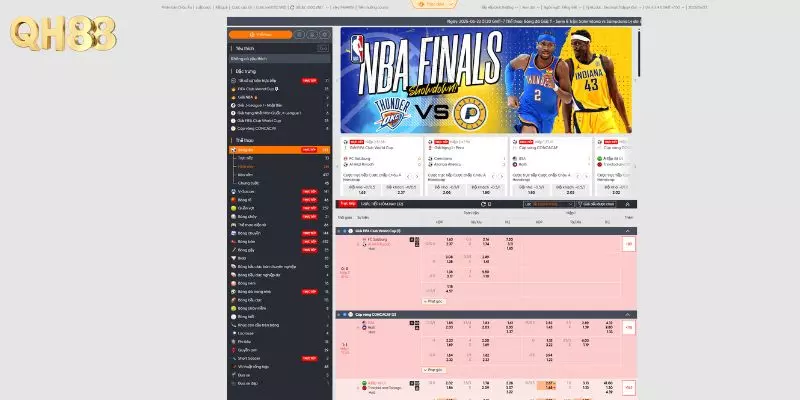This screenshot has height=400, width=800.
Task: Click the refresh icon in odds toolbar
Action: (482, 203)
